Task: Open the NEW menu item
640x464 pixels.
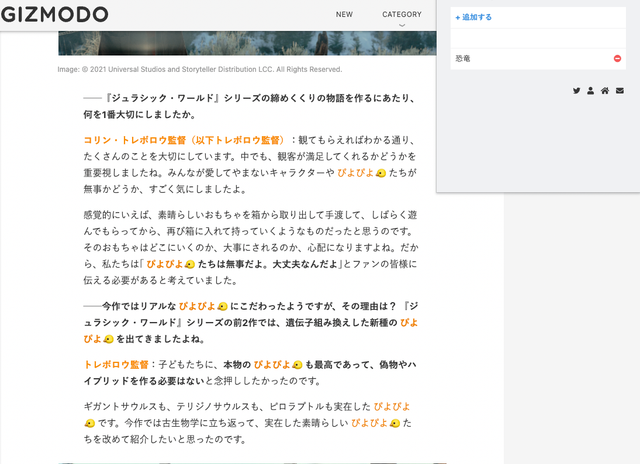Action: (x=344, y=14)
